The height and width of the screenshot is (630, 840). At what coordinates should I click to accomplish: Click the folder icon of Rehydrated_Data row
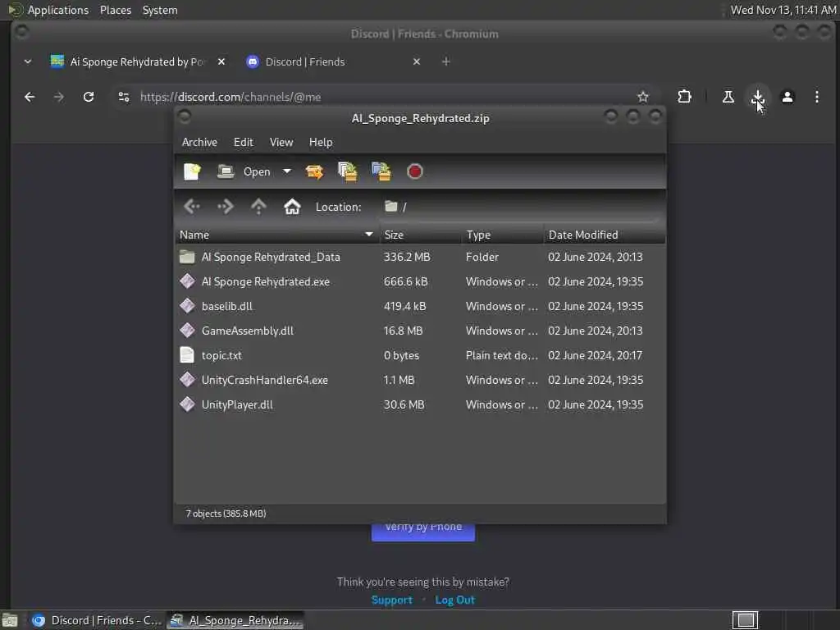coord(187,257)
